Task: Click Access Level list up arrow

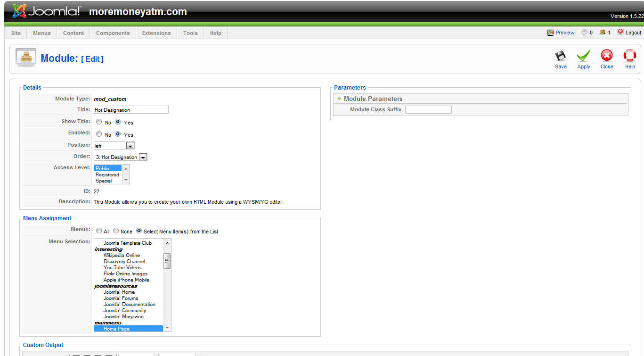Action: point(126,168)
